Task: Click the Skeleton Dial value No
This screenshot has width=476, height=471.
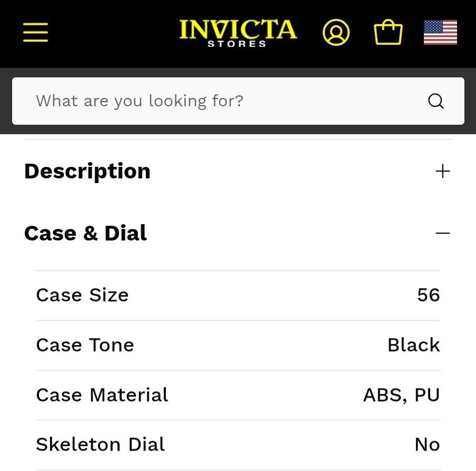Action: (x=427, y=445)
